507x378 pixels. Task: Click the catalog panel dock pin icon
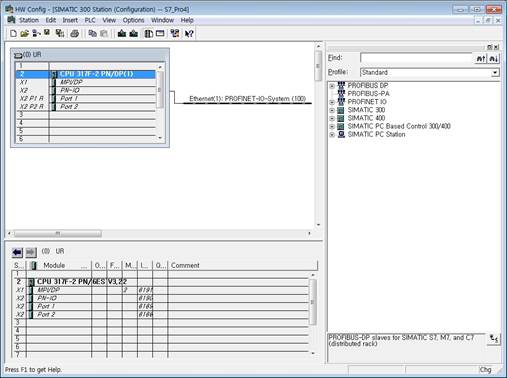tap(490, 47)
